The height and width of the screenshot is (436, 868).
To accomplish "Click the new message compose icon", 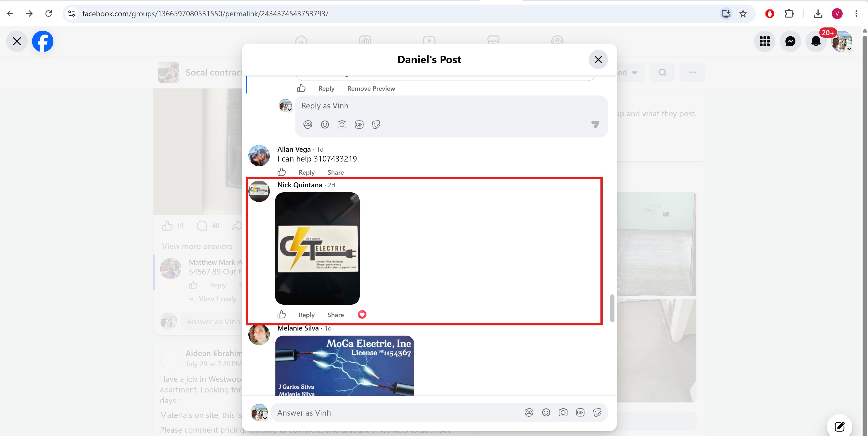I will 839,426.
